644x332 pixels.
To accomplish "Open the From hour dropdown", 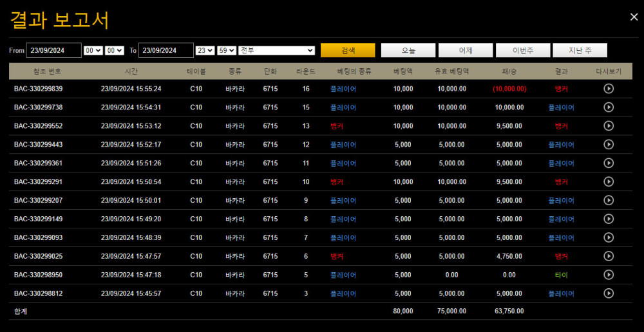I will (93, 51).
